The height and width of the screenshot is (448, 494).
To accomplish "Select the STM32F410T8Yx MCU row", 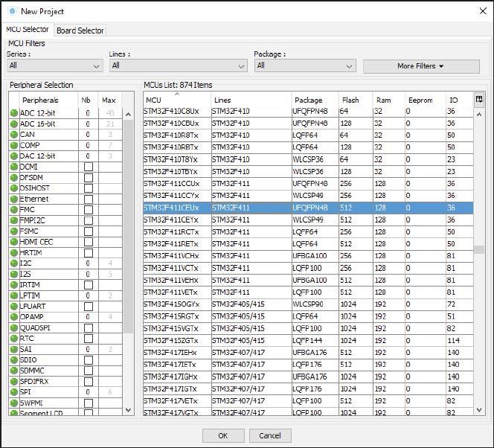I will (308, 159).
